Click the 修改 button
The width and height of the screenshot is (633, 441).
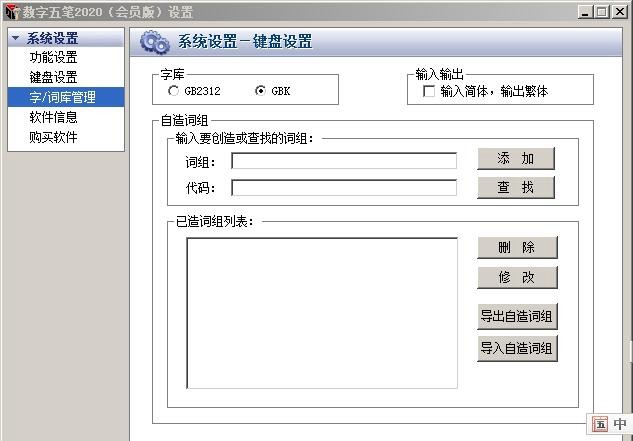tap(517, 277)
